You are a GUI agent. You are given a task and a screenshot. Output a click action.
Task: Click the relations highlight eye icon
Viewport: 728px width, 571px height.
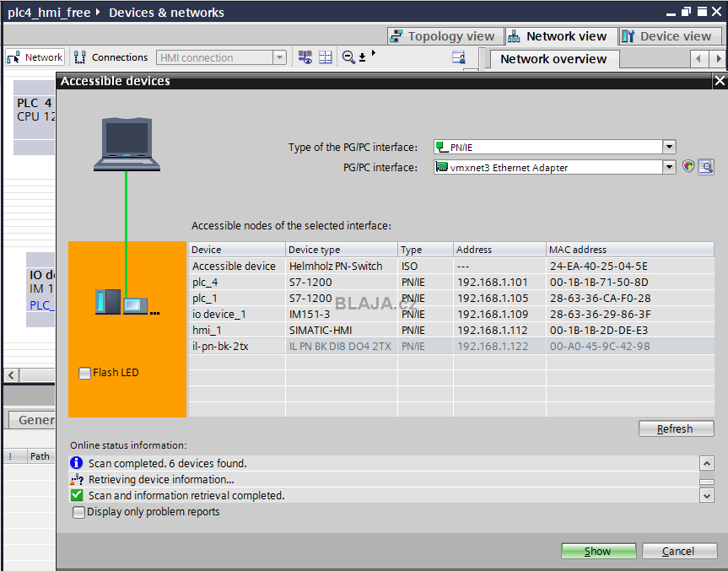point(305,57)
